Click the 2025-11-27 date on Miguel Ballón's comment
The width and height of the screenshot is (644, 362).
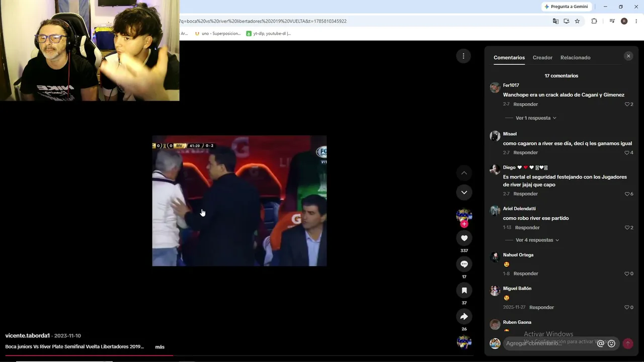point(514,307)
